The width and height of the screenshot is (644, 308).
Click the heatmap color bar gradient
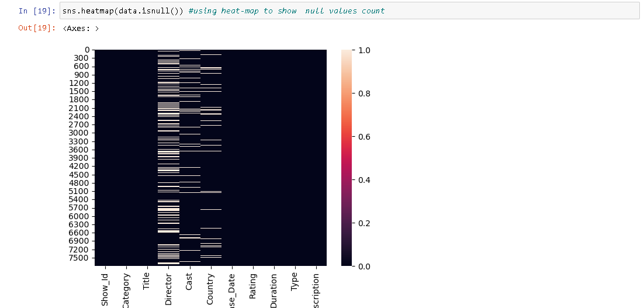(x=347, y=158)
